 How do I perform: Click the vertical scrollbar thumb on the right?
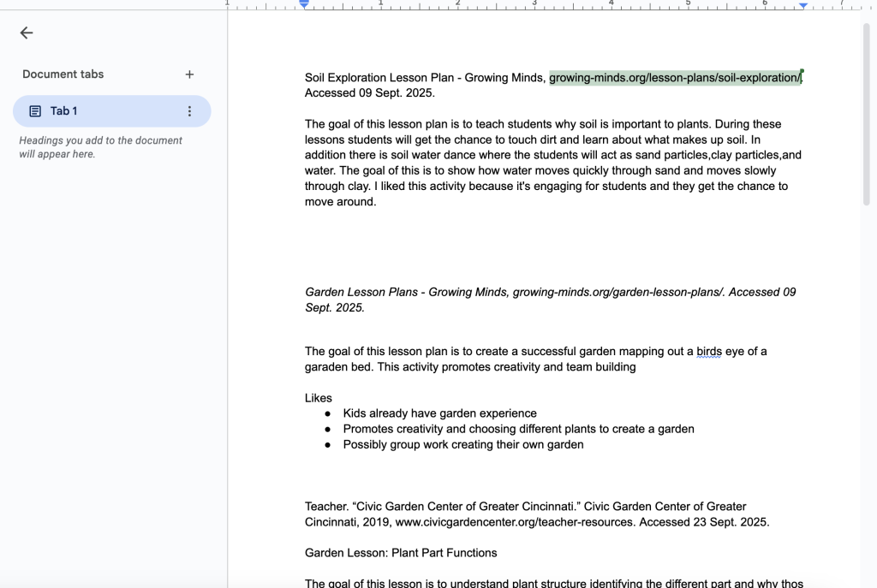[x=866, y=111]
